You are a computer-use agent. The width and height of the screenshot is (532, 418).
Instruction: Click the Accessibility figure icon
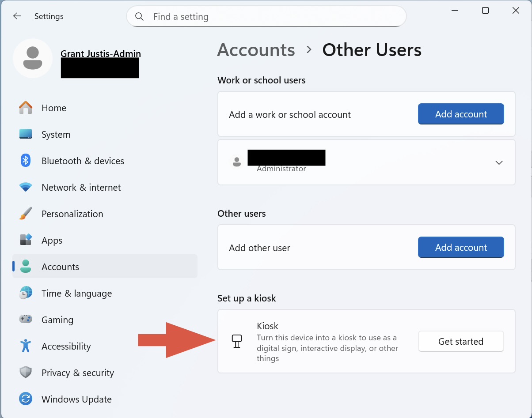26,346
